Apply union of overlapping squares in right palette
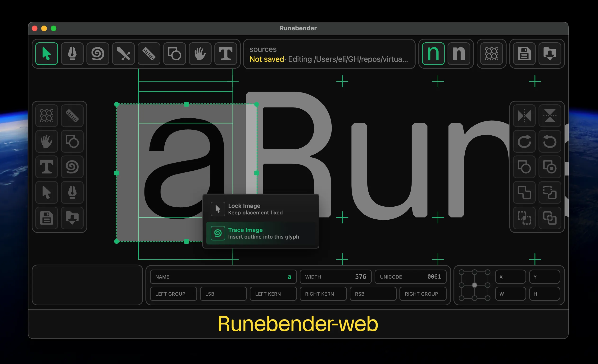Image resolution: width=598 pixels, height=364 pixels. [524, 192]
